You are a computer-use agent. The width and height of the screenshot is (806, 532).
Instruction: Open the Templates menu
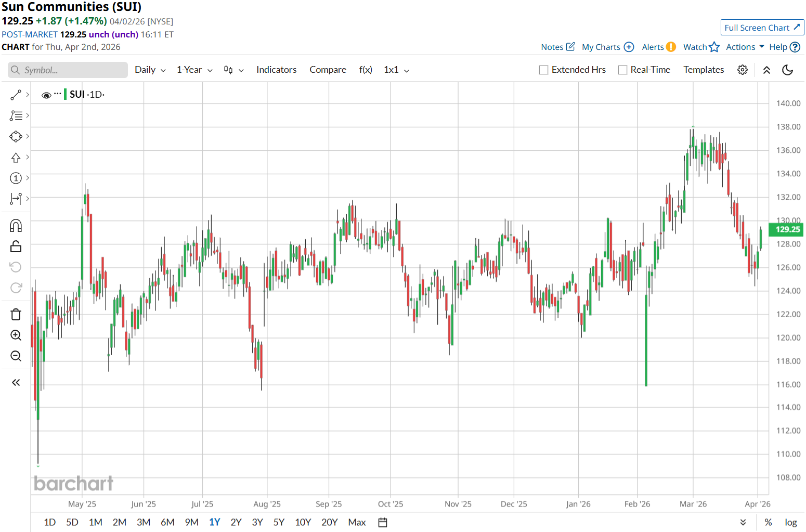704,70
